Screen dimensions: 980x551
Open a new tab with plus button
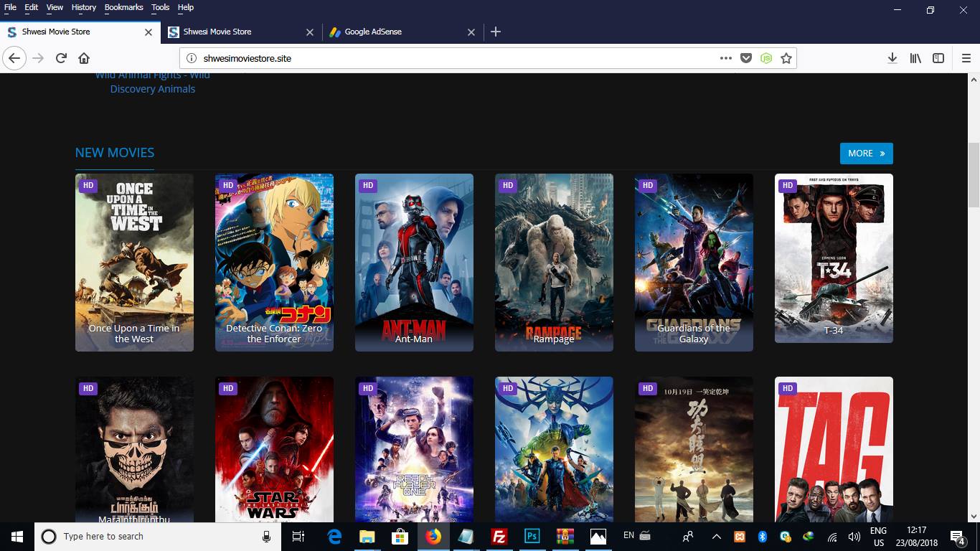(x=496, y=32)
